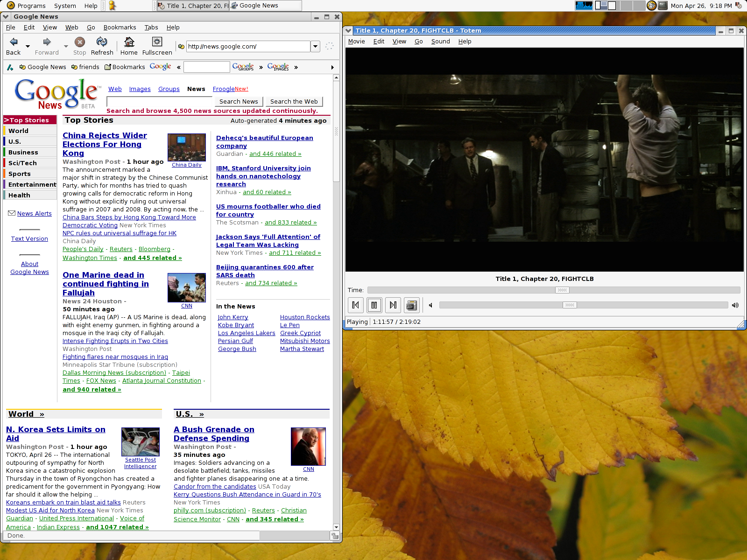Click the Google News search input field

pos(160,101)
